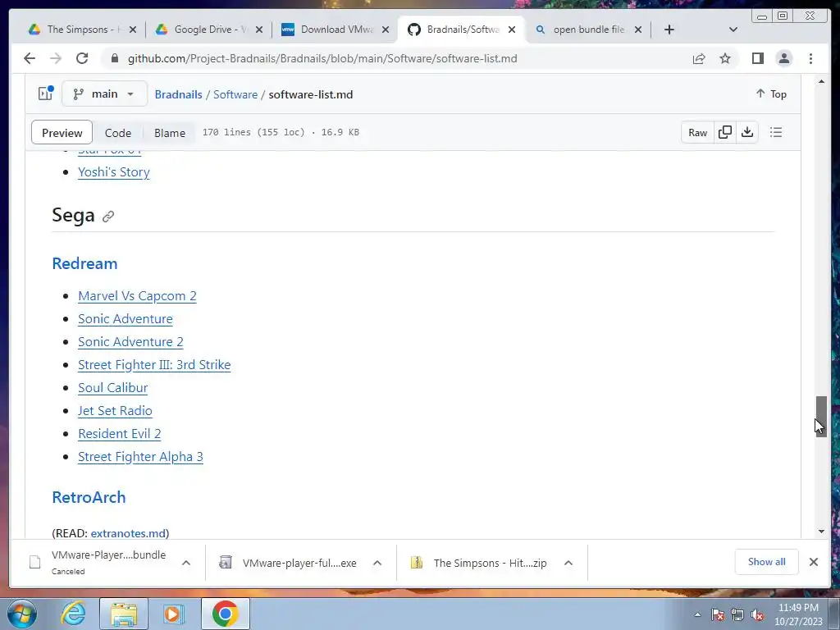The image size is (840, 630).
Task: Open Chrome profile menu
Action: click(x=783, y=58)
